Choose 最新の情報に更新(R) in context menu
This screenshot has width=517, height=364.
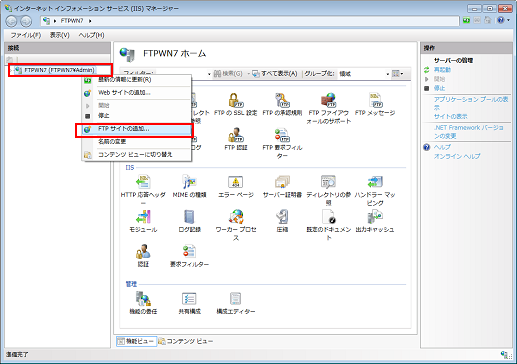136,80
